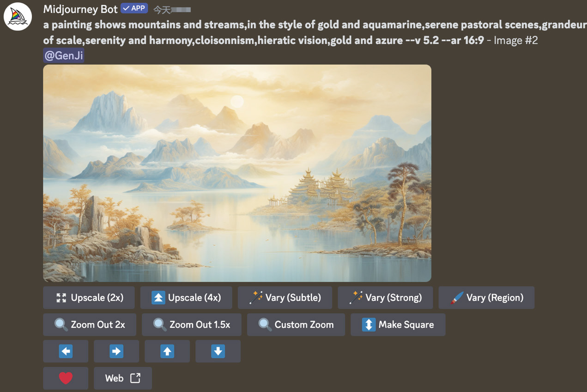Click the APP verified badge
Viewport: 587px width, 392px height.
[134, 8]
